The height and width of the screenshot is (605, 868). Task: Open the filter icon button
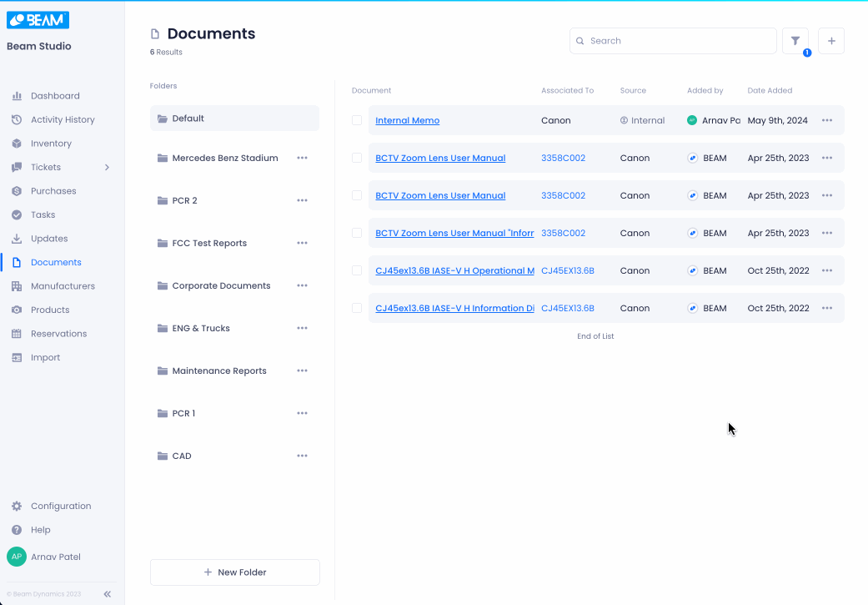[x=795, y=41]
